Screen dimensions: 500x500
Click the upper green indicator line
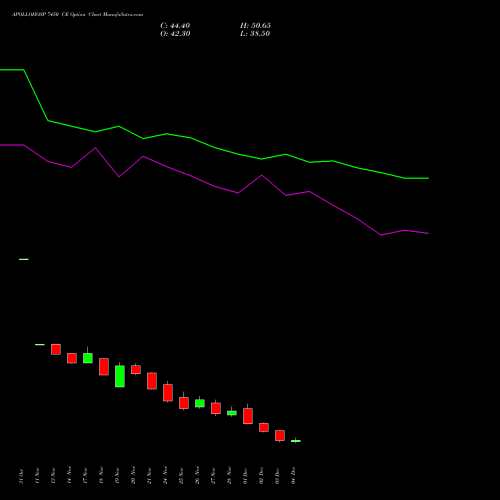[x=214, y=147]
